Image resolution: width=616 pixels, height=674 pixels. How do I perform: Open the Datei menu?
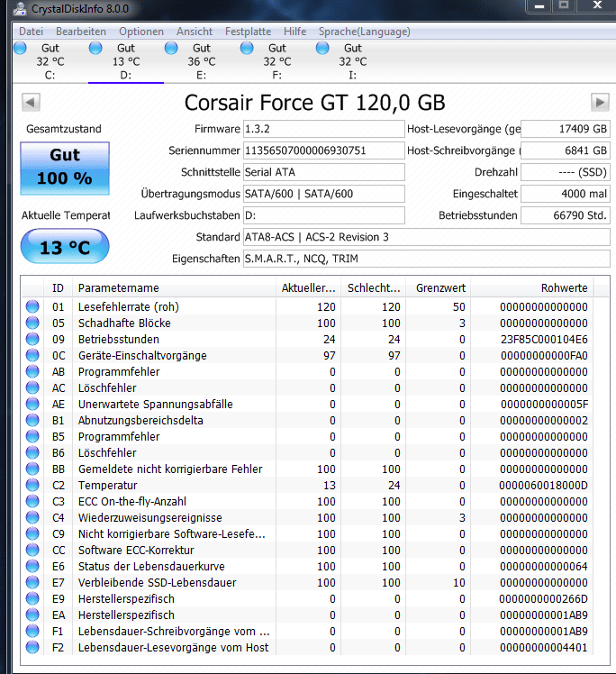pyautogui.click(x=31, y=32)
